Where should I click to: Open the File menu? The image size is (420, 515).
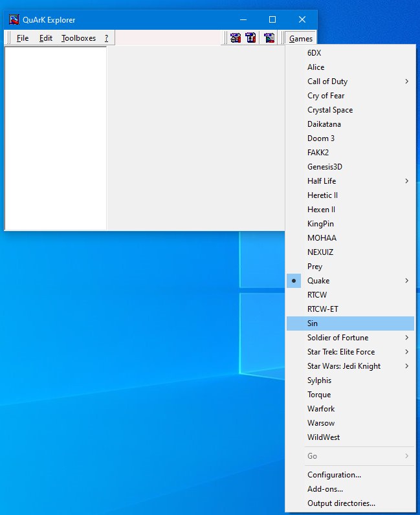coord(23,38)
